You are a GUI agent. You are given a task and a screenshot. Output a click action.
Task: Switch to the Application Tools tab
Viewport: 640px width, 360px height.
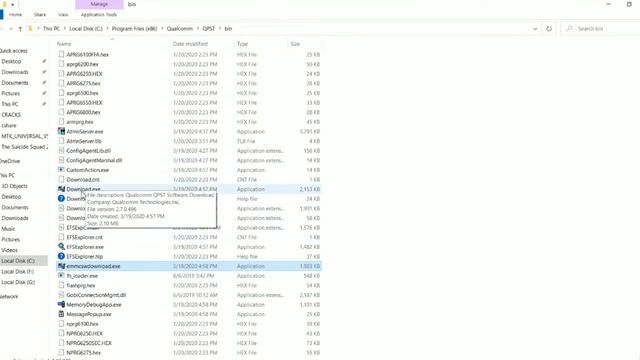[99, 15]
